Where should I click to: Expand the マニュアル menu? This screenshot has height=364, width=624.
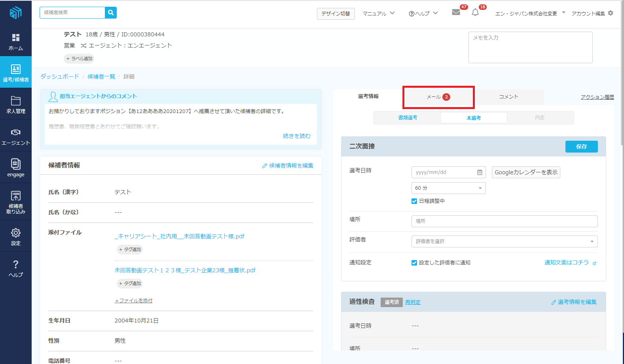coord(379,13)
